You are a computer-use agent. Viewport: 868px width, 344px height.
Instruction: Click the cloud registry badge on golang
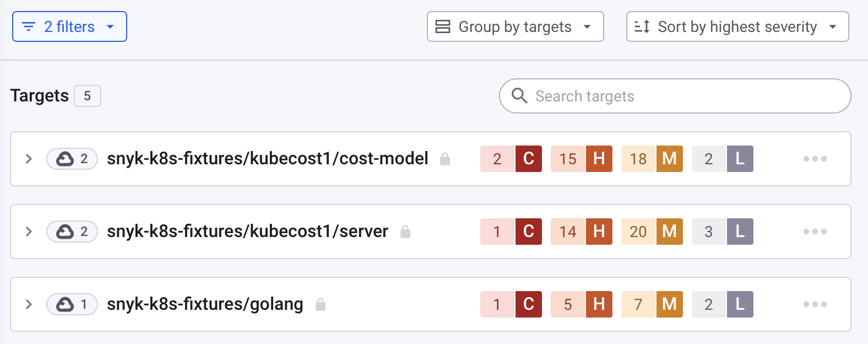72,304
